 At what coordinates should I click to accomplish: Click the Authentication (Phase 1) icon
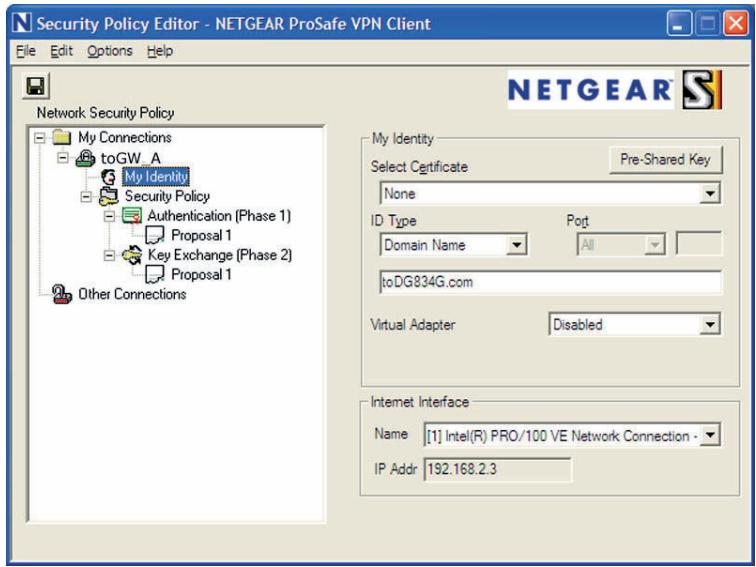coord(132,216)
